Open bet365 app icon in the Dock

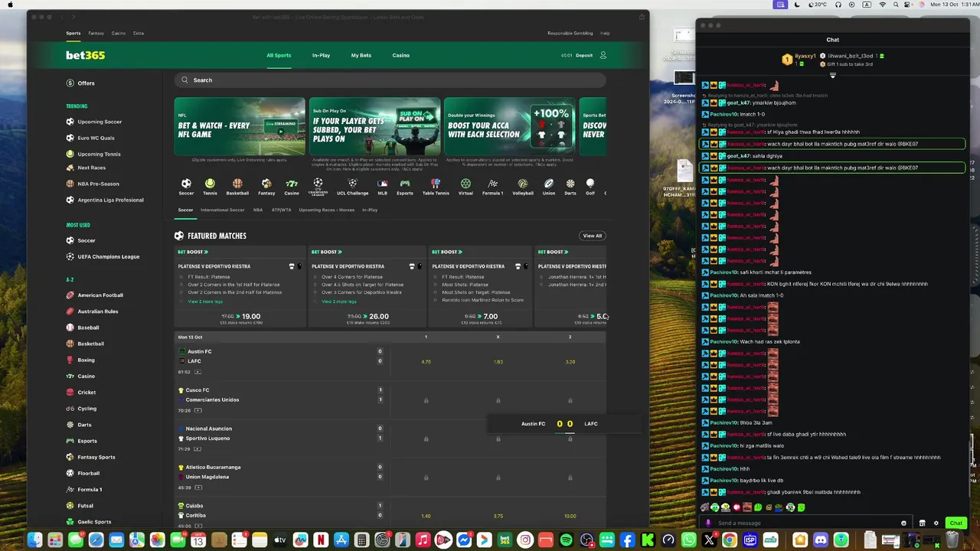(x=505, y=540)
